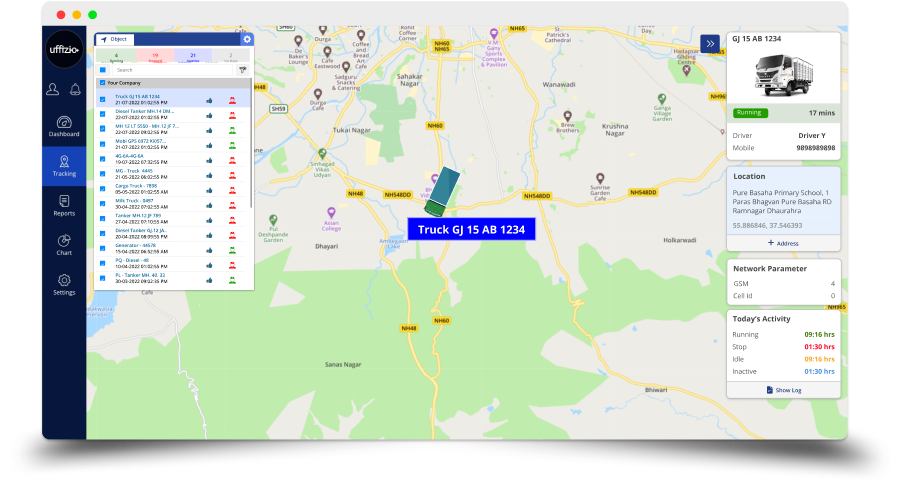Select Tracking in the sidebar
This screenshot has height=484, width=902.
tap(64, 166)
